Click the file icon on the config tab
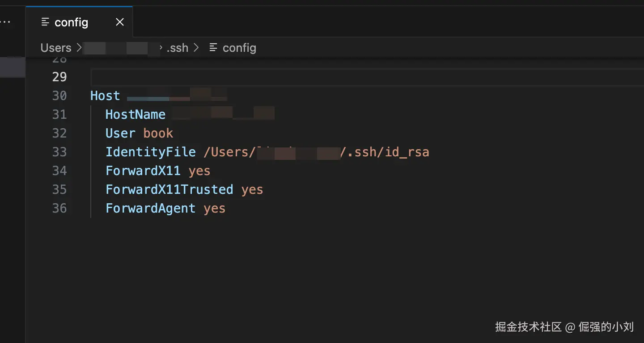 pyautogui.click(x=45, y=22)
